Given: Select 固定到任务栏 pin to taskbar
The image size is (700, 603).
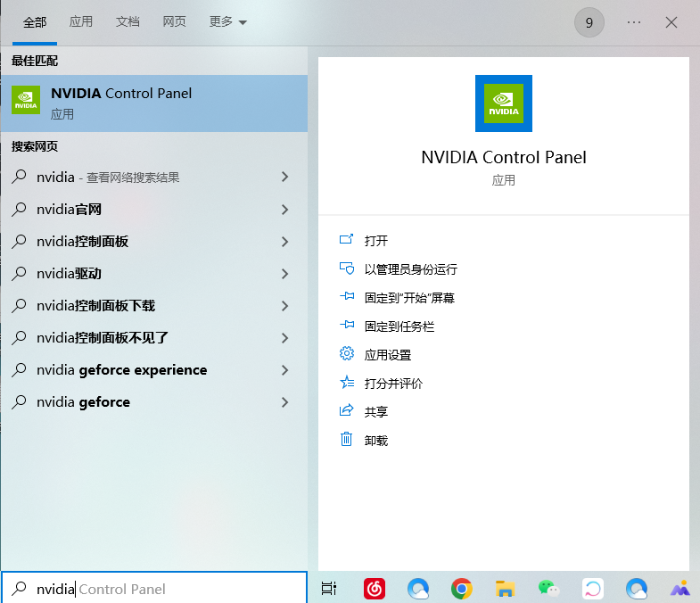Looking at the screenshot, I should click(x=399, y=326).
